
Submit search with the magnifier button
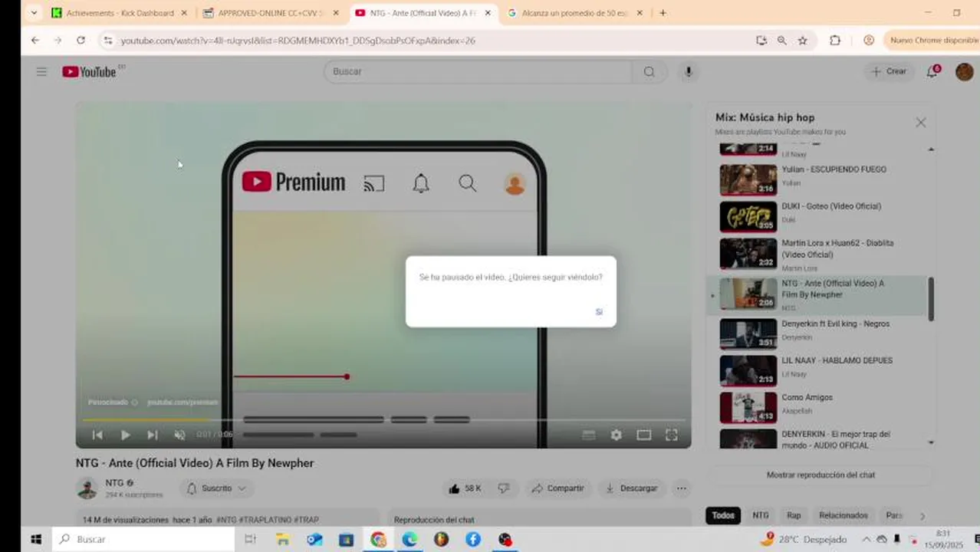click(649, 71)
